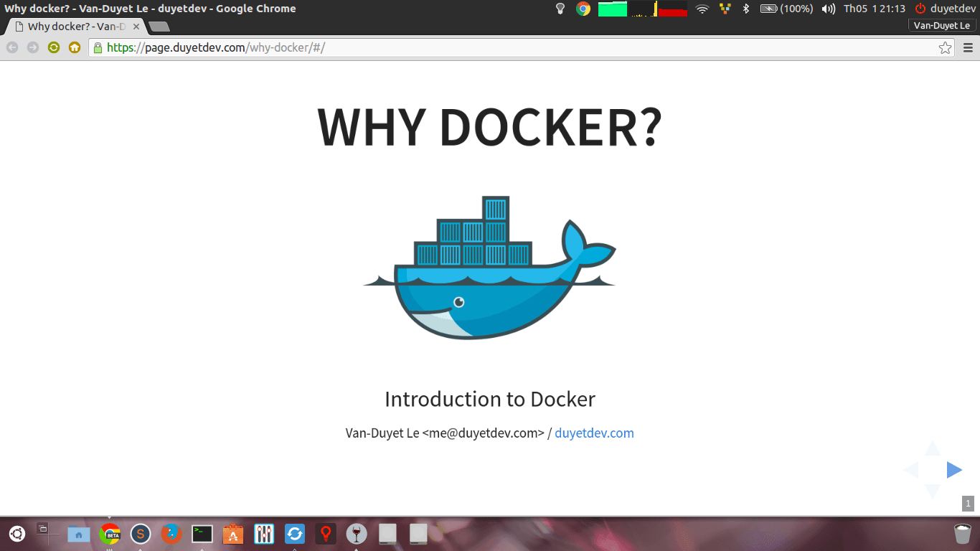
Task: Click the Ubuntu dash launcher button
Action: (17, 534)
